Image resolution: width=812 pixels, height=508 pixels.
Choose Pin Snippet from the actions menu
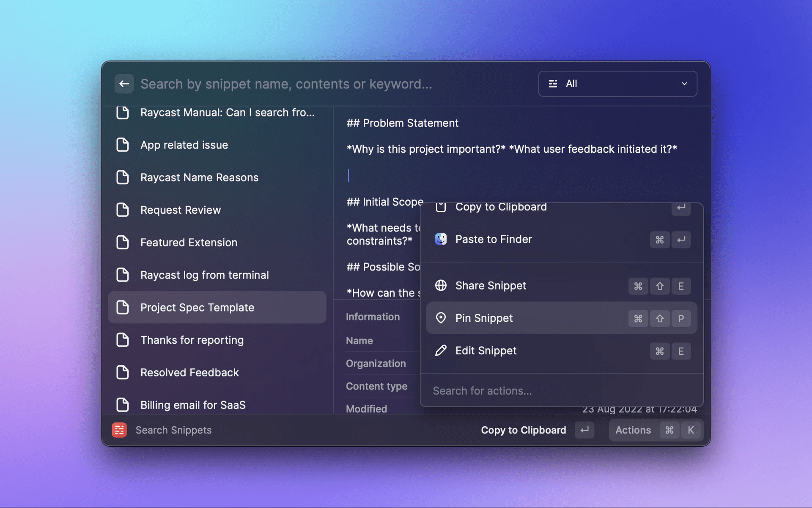click(484, 318)
